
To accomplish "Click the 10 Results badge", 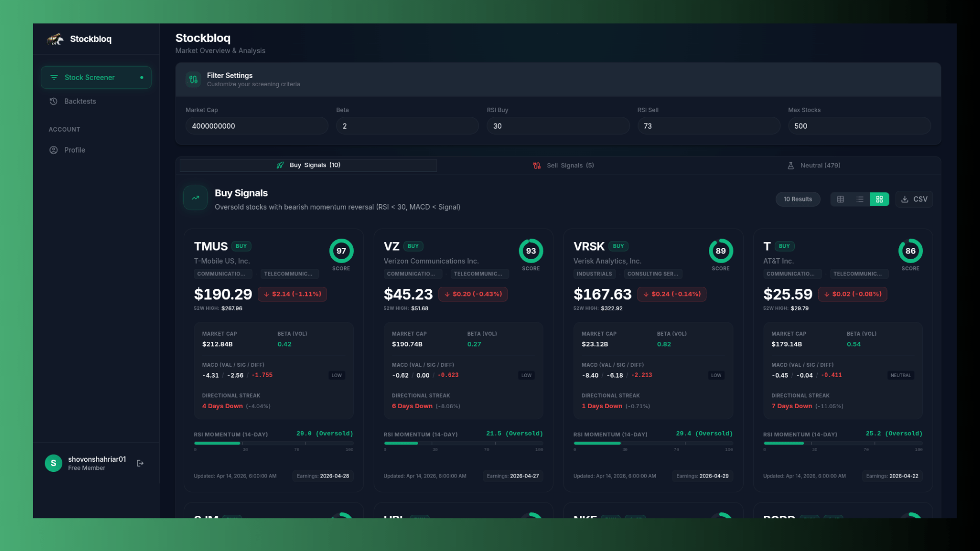I will point(798,199).
